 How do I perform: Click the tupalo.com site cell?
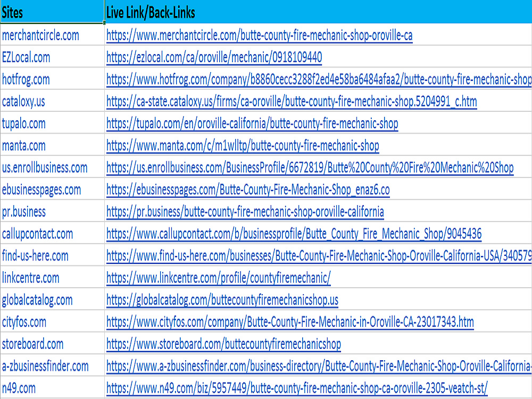coord(52,123)
